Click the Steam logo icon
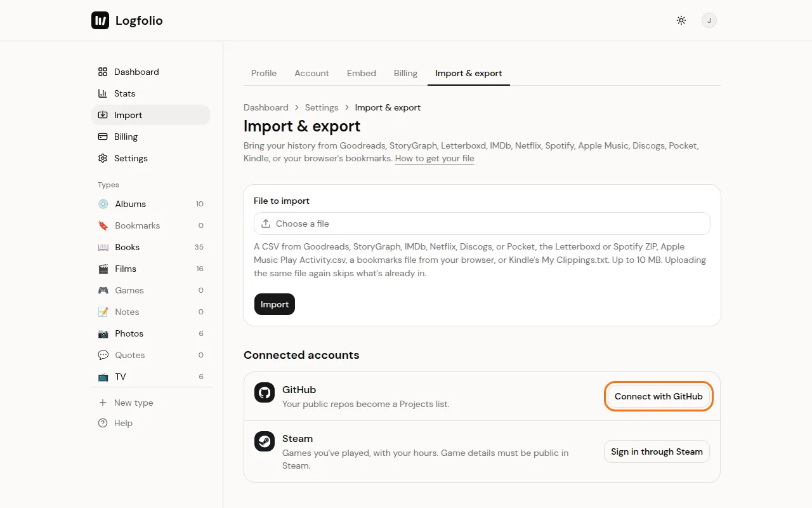The image size is (812, 508). (x=265, y=441)
